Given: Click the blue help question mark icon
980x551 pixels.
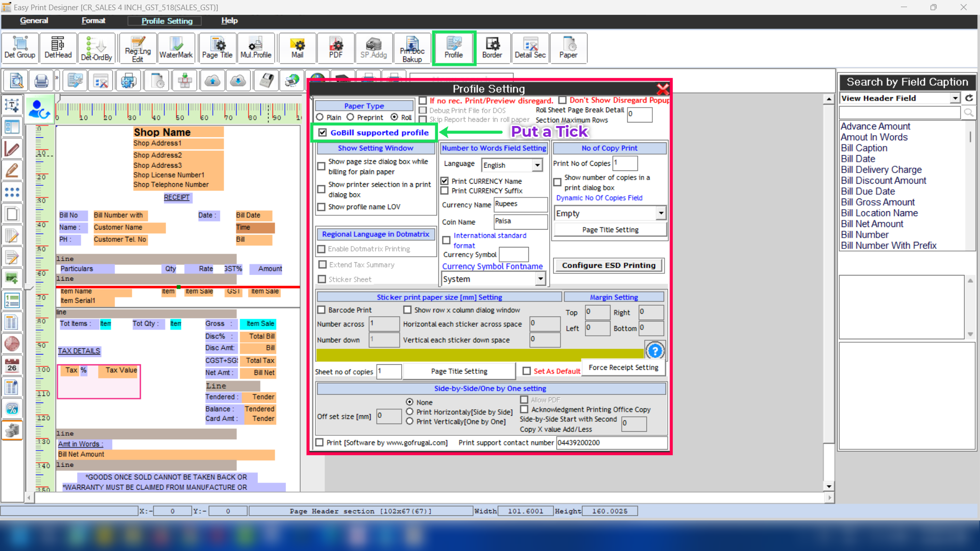Looking at the screenshot, I should (655, 350).
